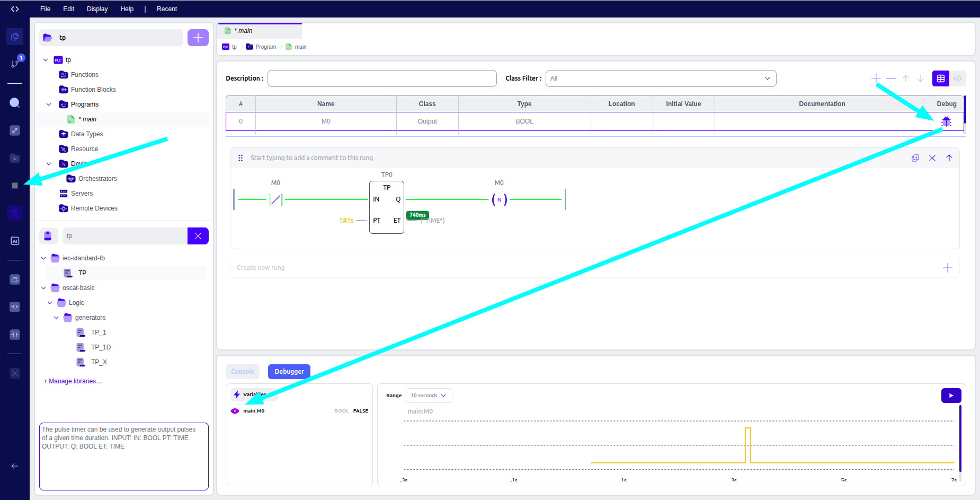
Task: Collapse the Device folder chevron
Action: pos(49,164)
